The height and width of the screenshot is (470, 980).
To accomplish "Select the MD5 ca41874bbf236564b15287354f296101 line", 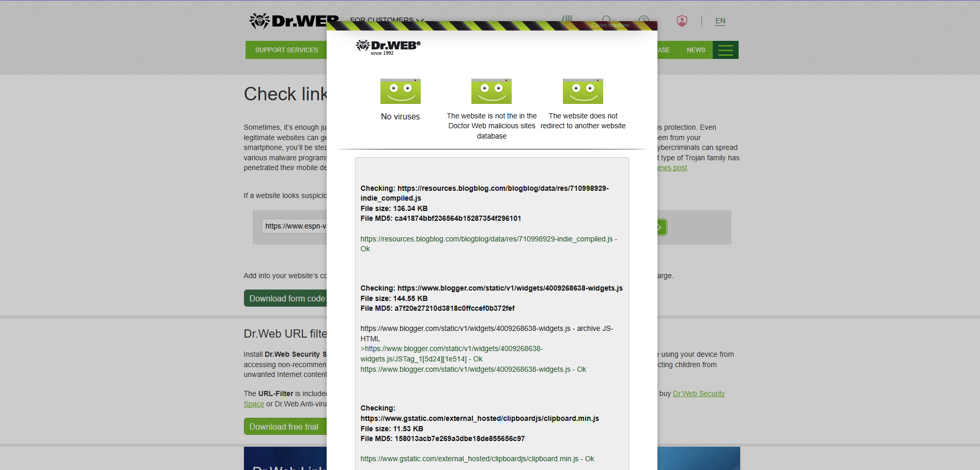I will tap(440, 218).
